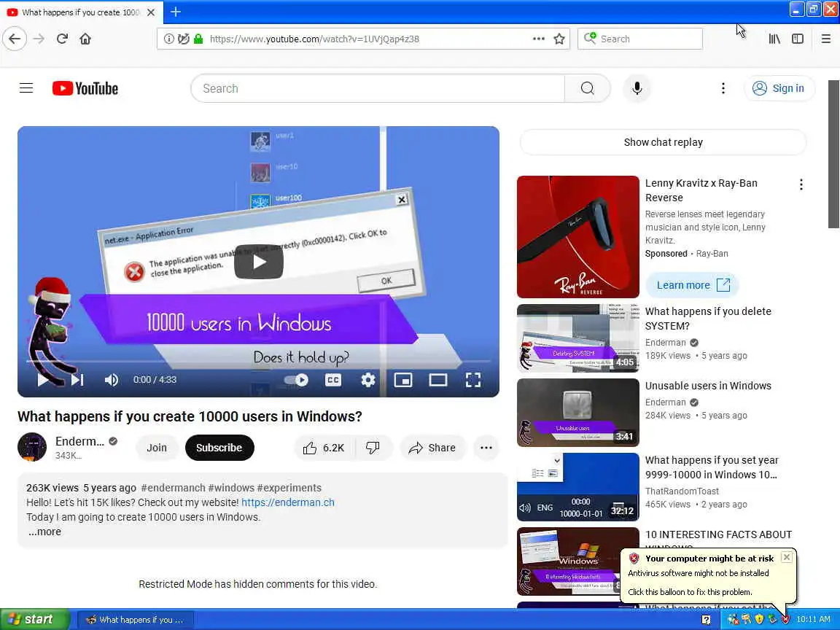Viewport: 840px width, 630px height.
Task: Play the video with the large center button
Action: point(259,262)
